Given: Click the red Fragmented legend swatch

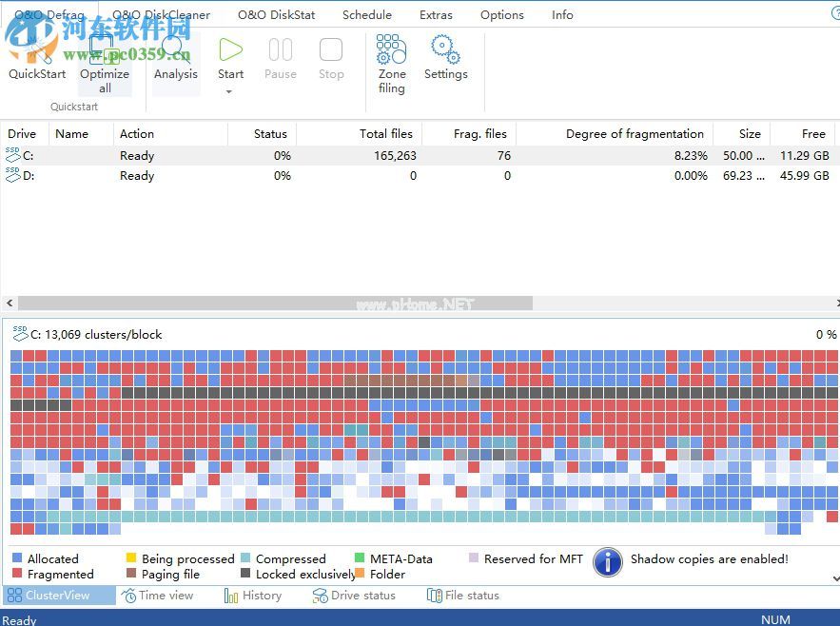Looking at the screenshot, I should click(14, 574).
